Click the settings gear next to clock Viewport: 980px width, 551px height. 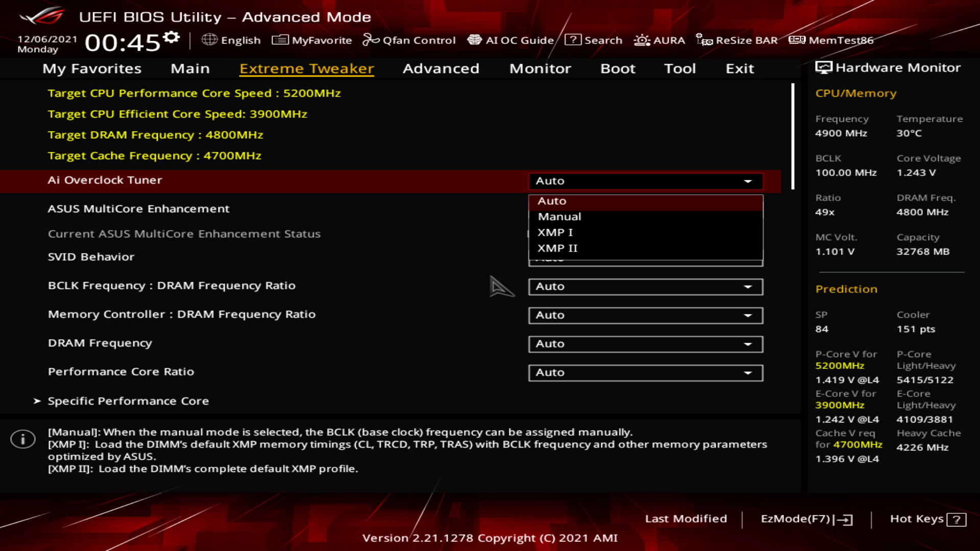tap(172, 37)
